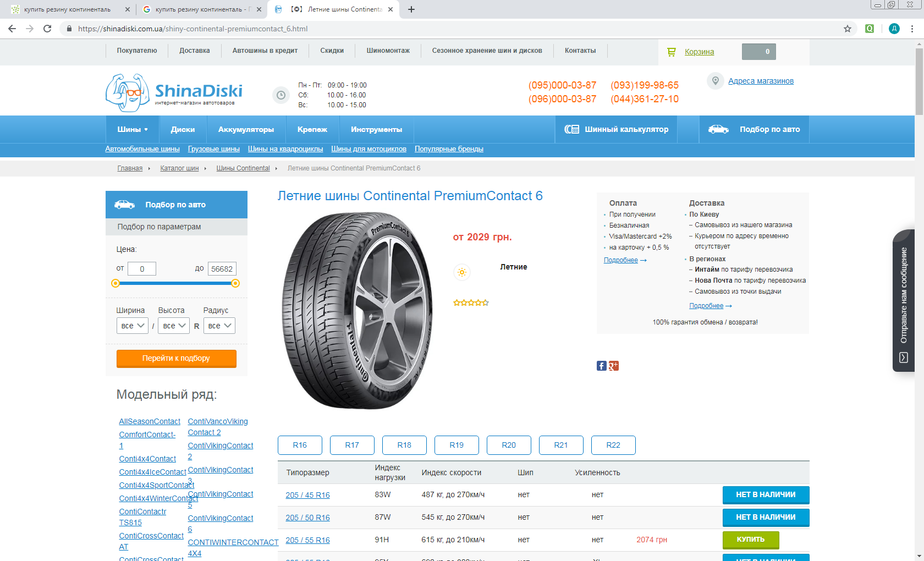
Task: Switch to the first купить резину tab
Action: [x=67, y=9]
